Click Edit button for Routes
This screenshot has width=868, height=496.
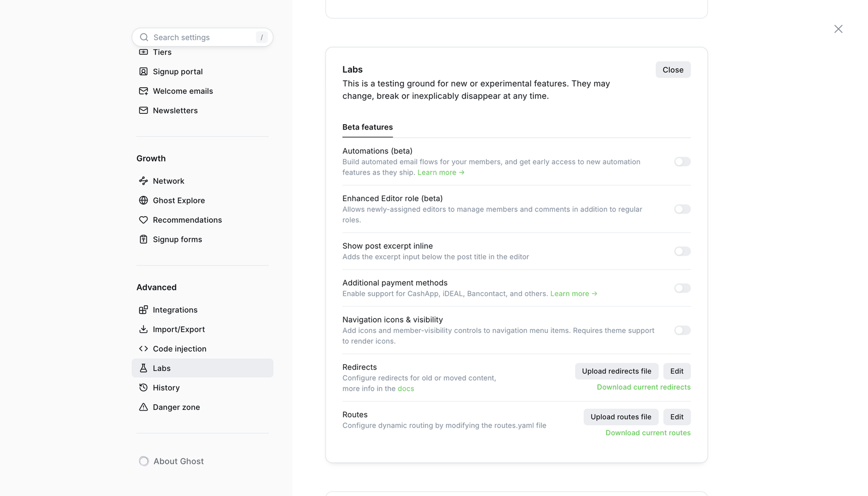click(677, 417)
